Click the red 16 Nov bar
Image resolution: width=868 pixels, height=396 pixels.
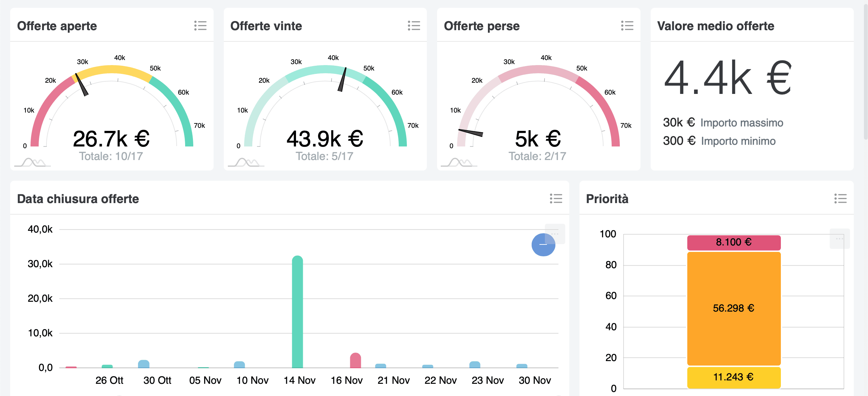click(355, 361)
